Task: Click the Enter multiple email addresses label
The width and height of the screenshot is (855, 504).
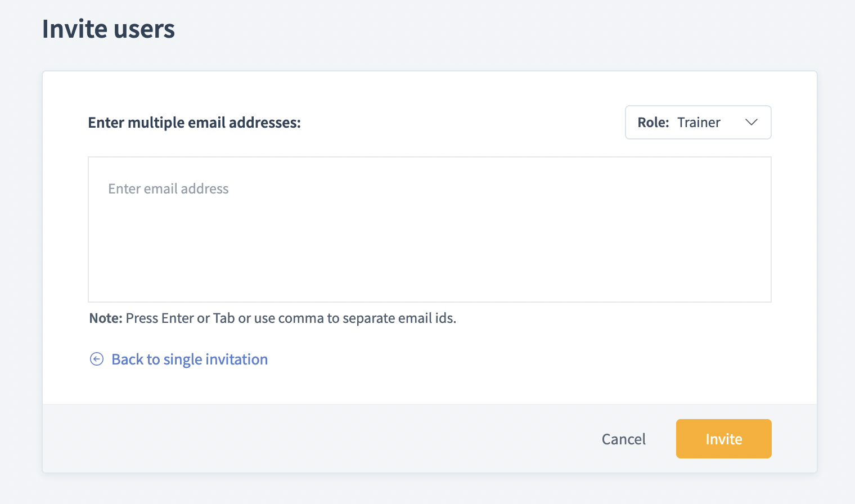Action: coord(194,122)
